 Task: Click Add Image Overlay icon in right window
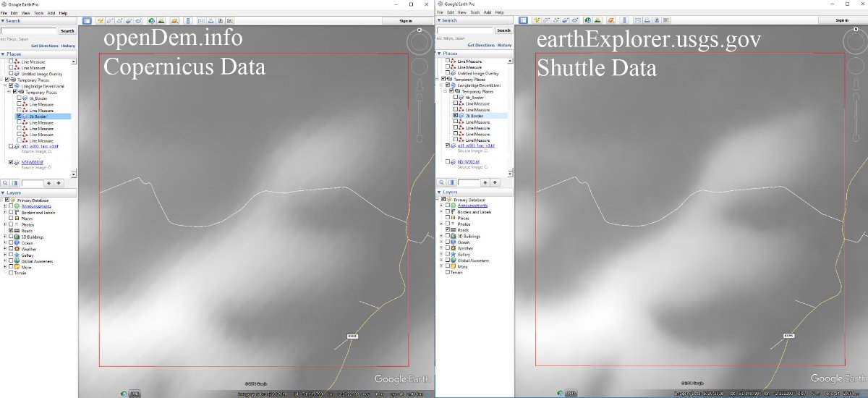pos(563,21)
